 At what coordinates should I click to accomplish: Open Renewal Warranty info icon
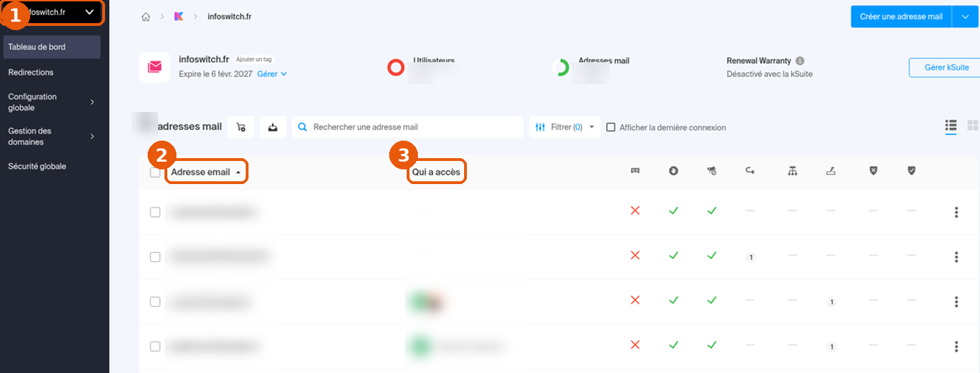tap(800, 61)
